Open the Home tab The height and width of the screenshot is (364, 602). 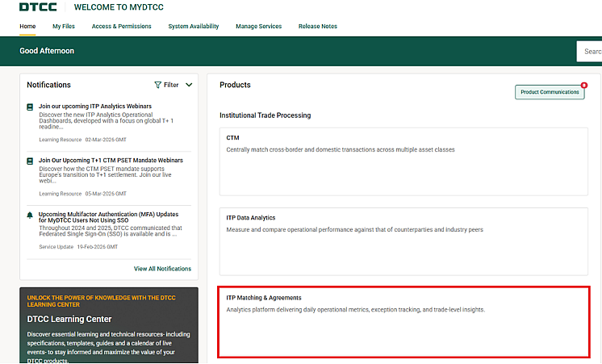pyautogui.click(x=27, y=27)
